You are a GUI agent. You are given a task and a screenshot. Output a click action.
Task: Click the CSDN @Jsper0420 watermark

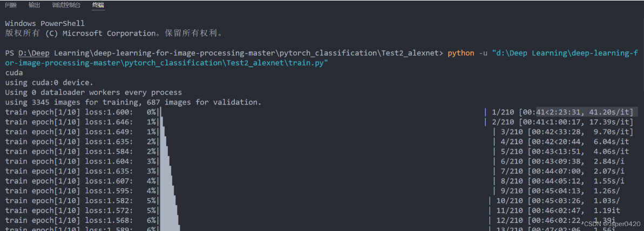pyautogui.click(x=612, y=224)
